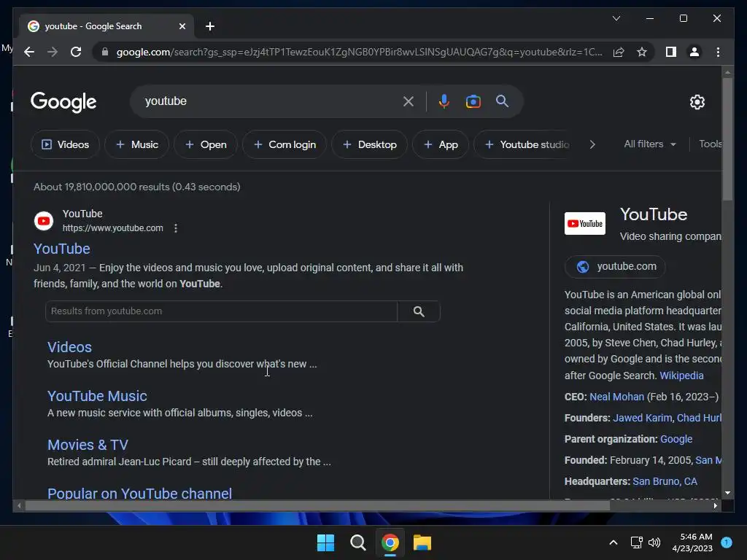
Task: Open Popular on YouTube channel link
Action: pos(139,494)
